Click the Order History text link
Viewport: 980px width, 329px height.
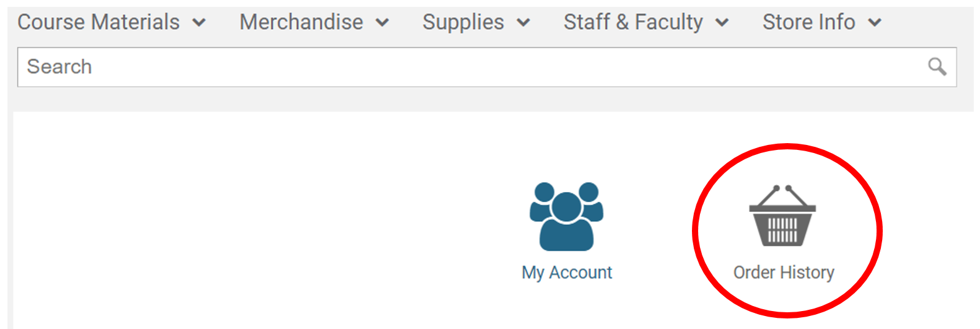click(x=784, y=273)
